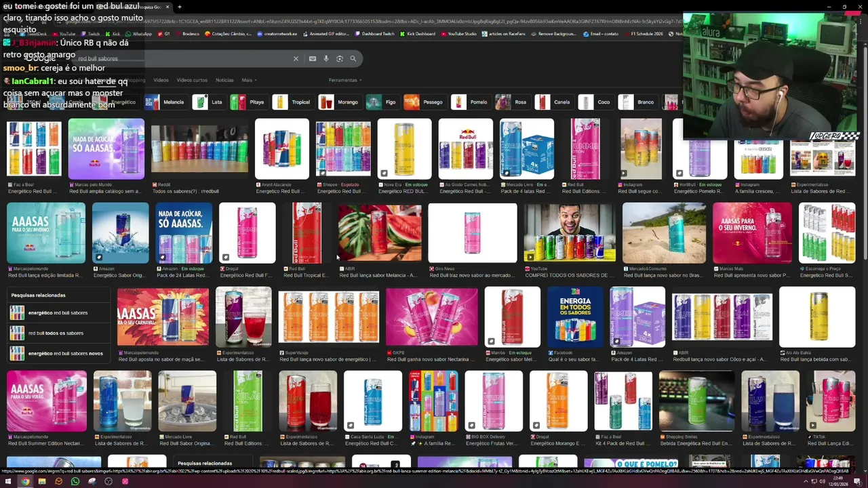Click the pink app icon in taskbar
Viewport: 868px width, 488px height.
tap(125, 481)
